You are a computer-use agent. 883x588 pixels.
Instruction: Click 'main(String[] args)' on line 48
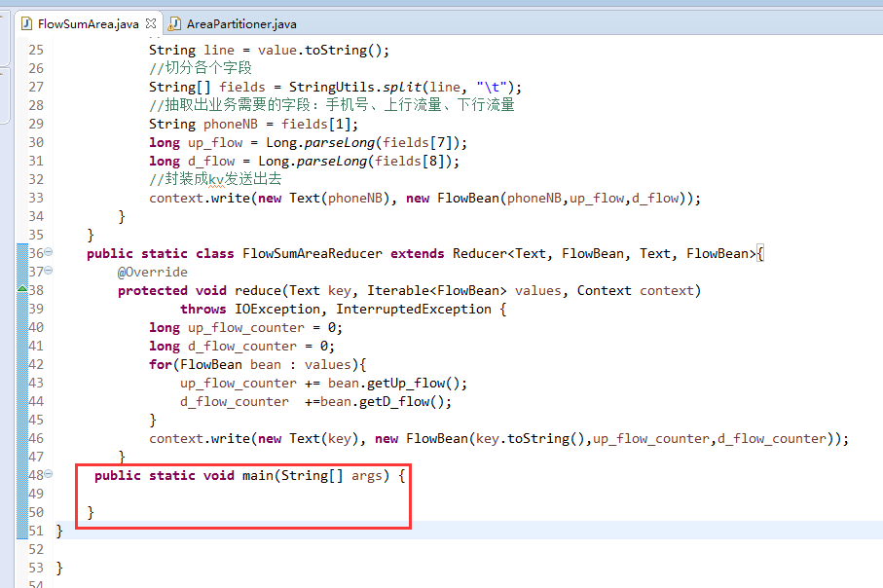[x=316, y=476]
